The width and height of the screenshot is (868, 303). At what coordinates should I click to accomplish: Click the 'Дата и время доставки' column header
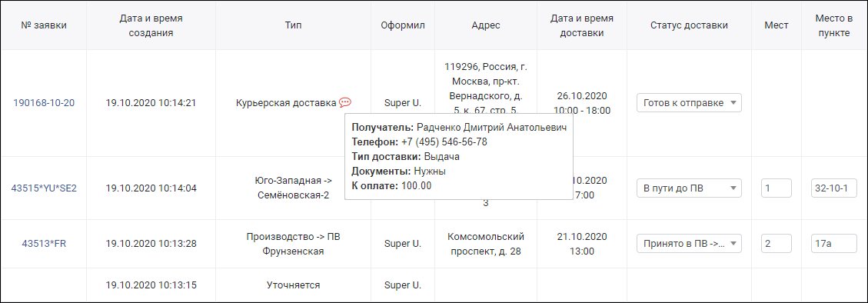(x=582, y=25)
